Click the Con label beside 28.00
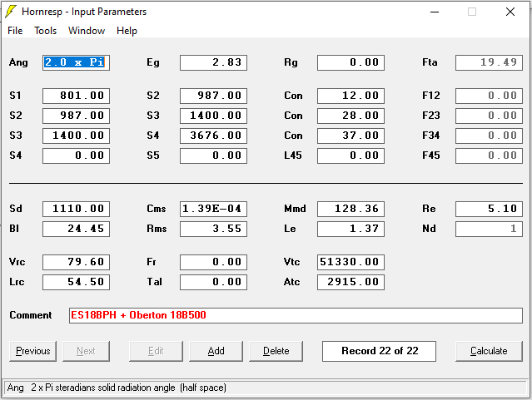Screen dimensions: 532x400 [x=293, y=116]
